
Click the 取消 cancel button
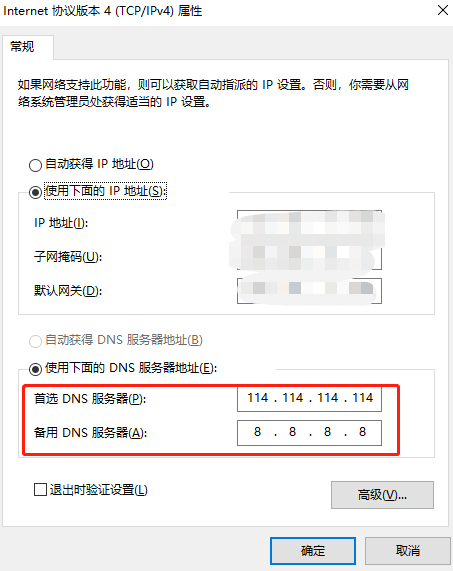(408, 551)
